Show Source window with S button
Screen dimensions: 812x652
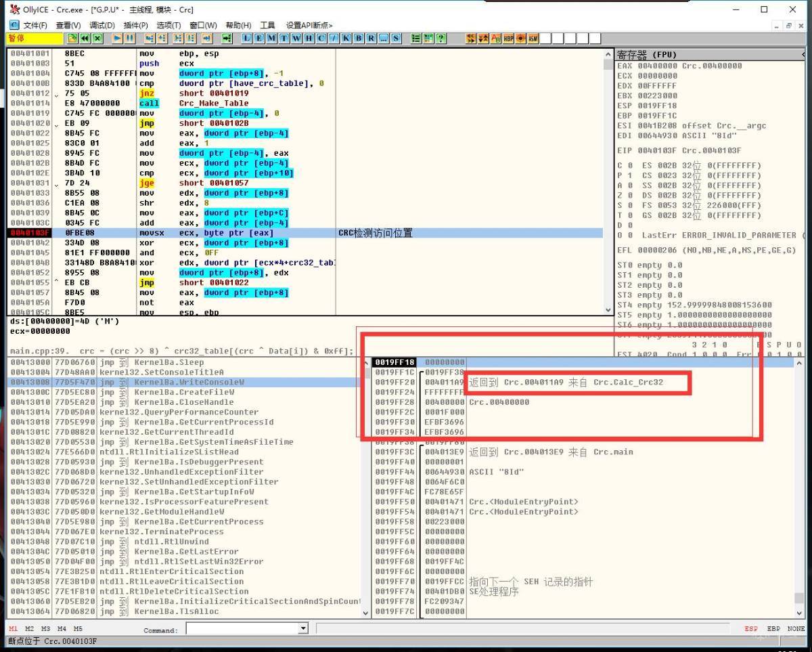tap(395, 39)
